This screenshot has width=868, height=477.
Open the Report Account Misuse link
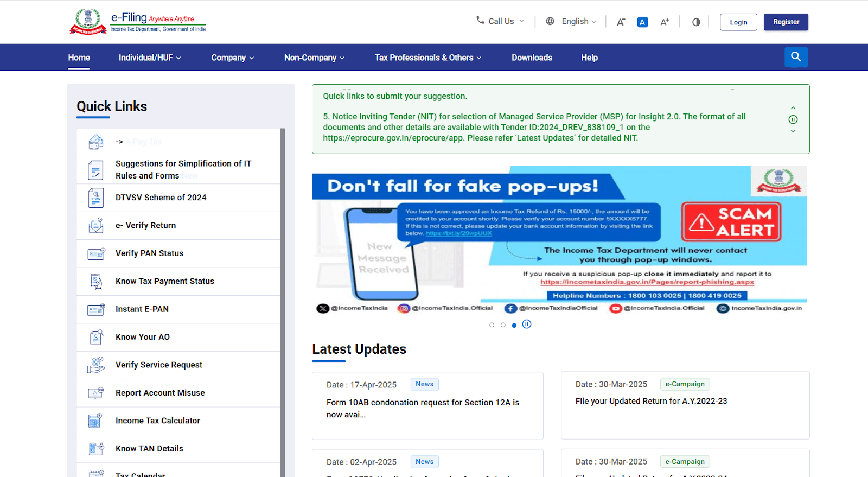coord(178,393)
